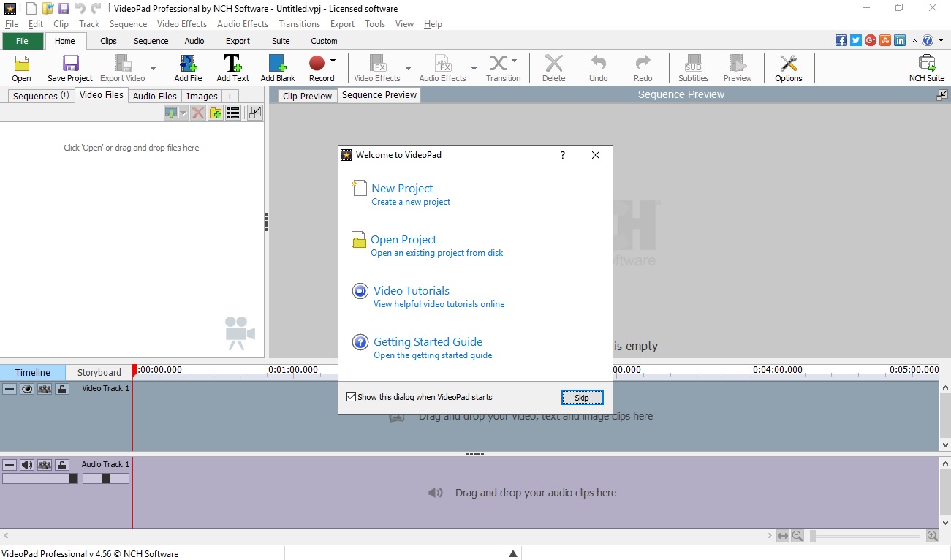Open Transition dropdown arrow

(x=514, y=61)
